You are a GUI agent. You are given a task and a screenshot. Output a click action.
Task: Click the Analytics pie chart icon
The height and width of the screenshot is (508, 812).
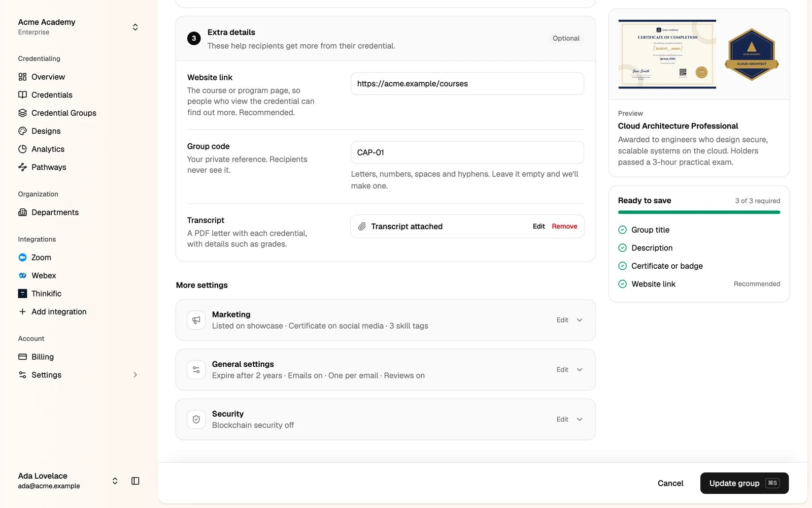point(22,149)
